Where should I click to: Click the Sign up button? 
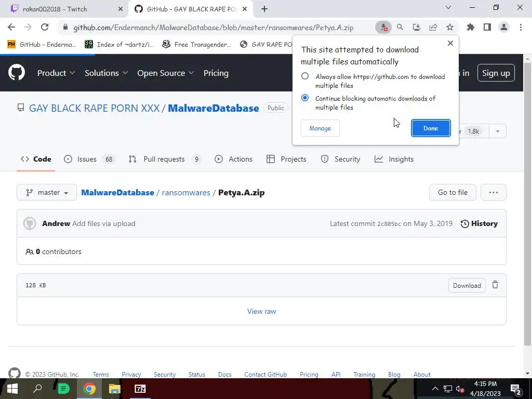496,73
